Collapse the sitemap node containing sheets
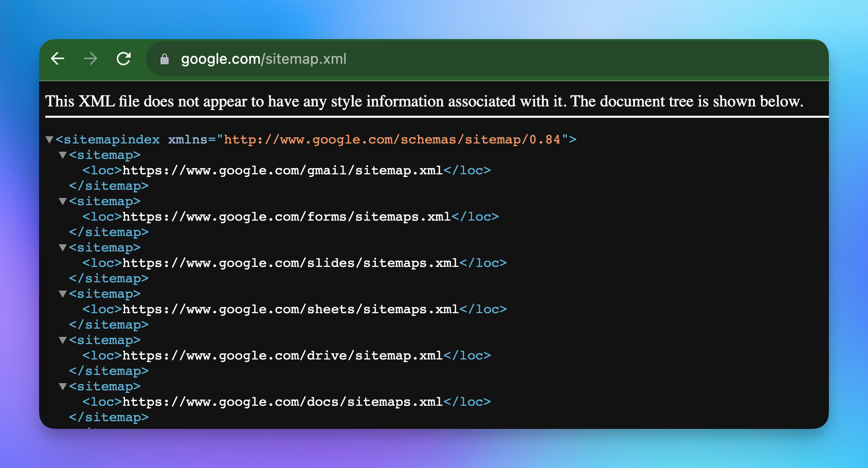 [63, 294]
